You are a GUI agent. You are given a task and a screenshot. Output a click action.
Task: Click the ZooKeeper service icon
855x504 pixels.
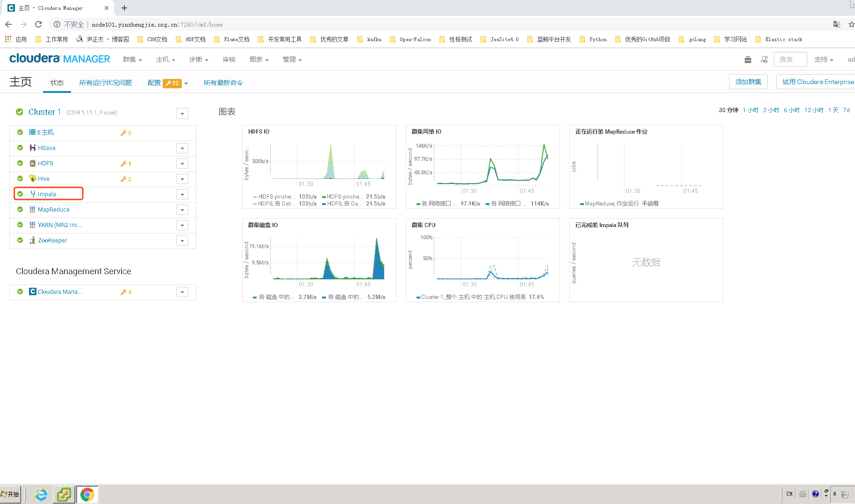click(x=32, y=240)
